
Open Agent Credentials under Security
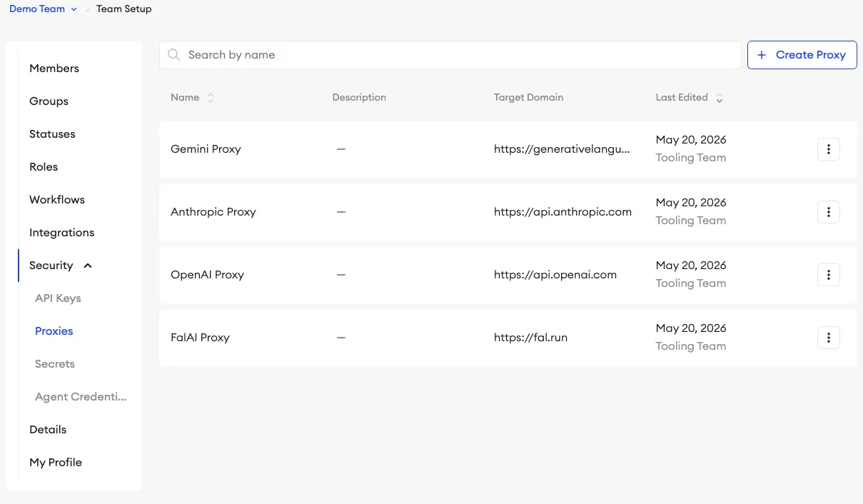tap(81, 397)
